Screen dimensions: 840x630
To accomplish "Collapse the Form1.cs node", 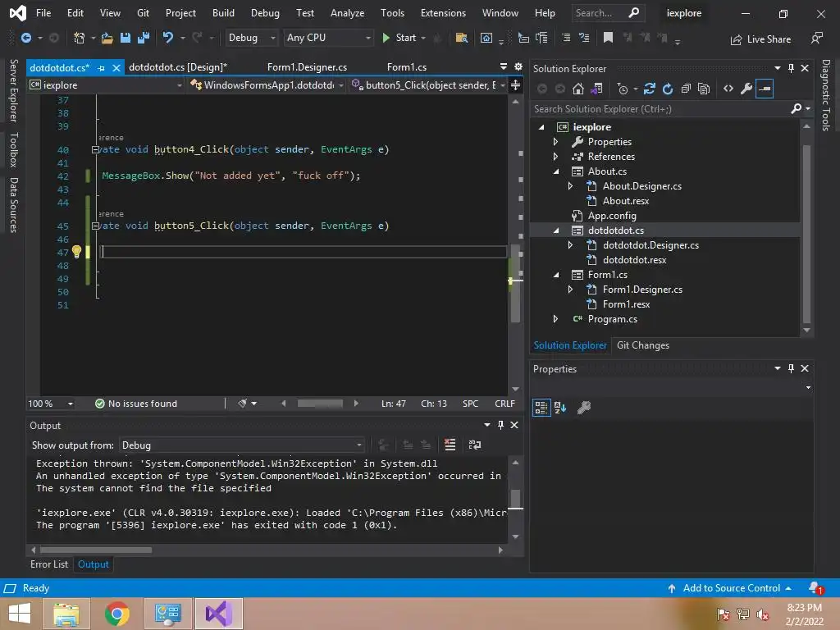I will (556, 275).
